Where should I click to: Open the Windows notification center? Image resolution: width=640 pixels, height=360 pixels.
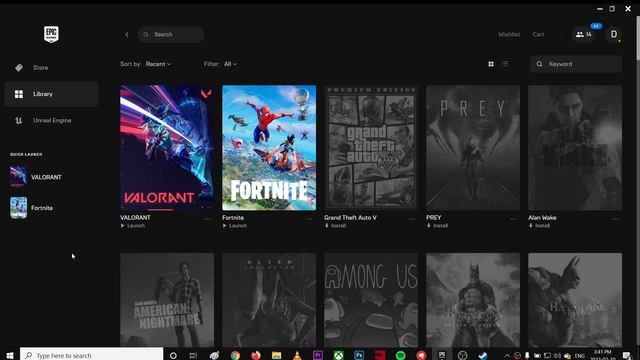tap(627, 356)
